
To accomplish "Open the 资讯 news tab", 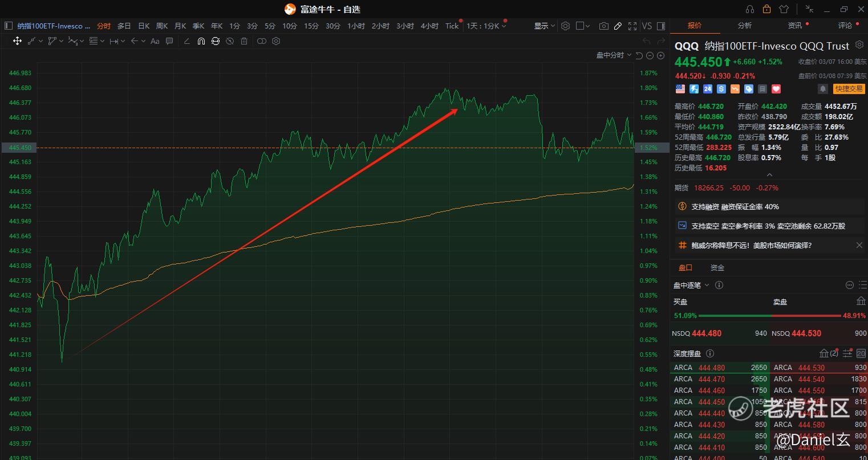I will coord(795,26).
